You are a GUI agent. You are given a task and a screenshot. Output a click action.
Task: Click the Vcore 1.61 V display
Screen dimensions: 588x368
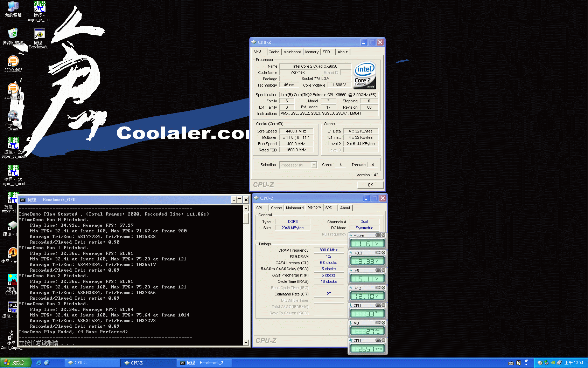click(x=367, y=244)
